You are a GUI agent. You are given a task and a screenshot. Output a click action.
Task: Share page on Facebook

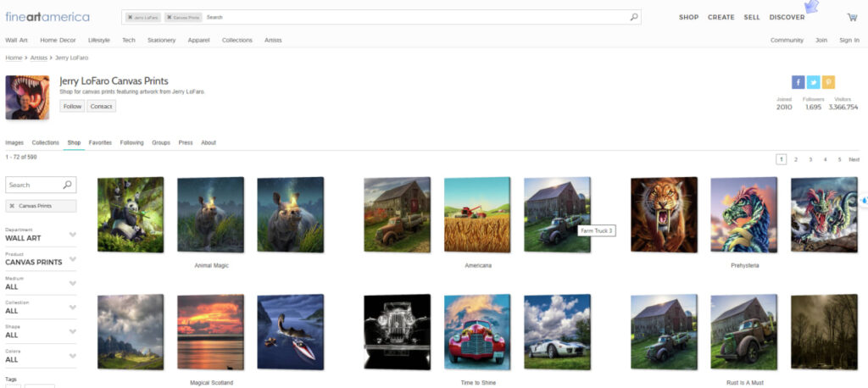pyautogui.click(x=798, y=82)
